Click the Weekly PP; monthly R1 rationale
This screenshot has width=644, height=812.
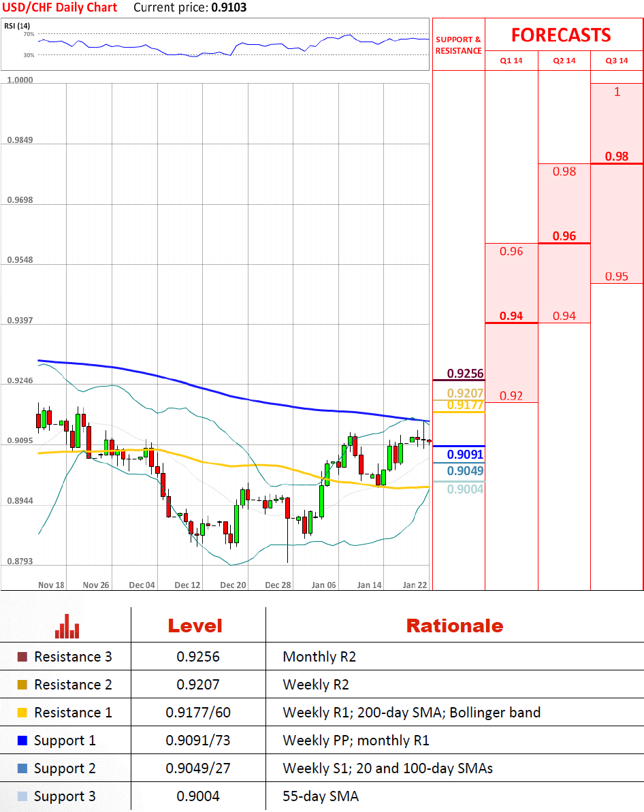pyautogui.click(x=356, y=741)
